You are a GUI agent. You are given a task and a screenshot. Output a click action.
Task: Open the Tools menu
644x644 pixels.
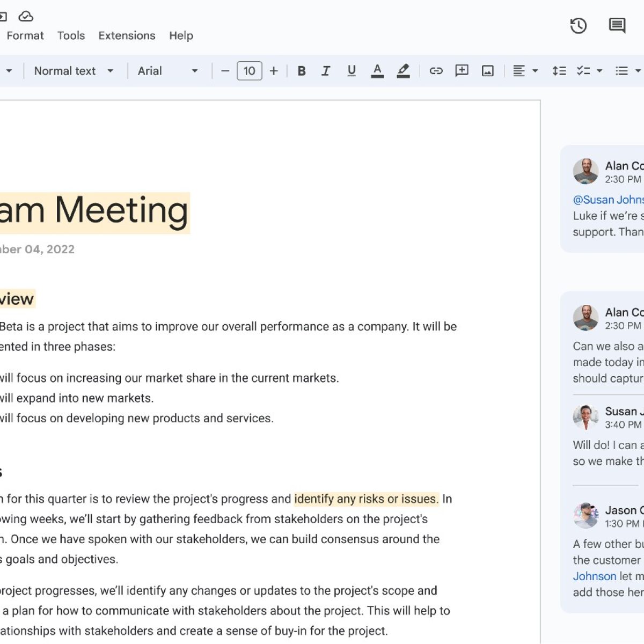pos(71,35)
